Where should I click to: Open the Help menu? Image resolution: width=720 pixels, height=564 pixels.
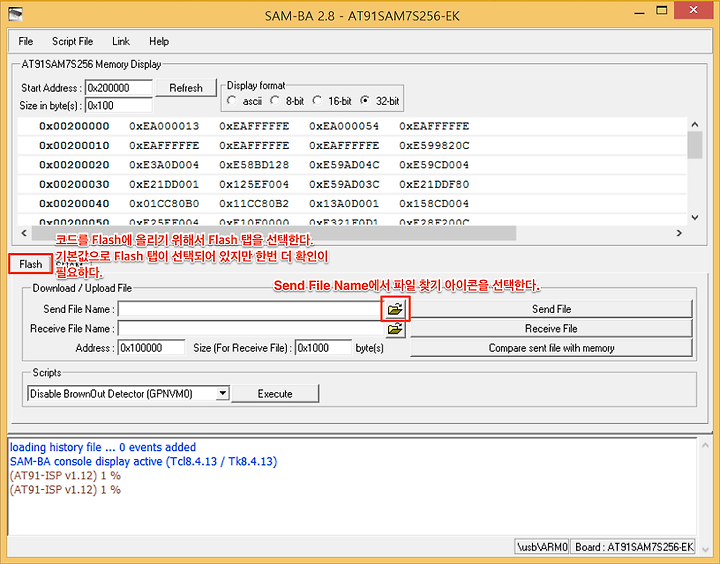tap(159, 41)
